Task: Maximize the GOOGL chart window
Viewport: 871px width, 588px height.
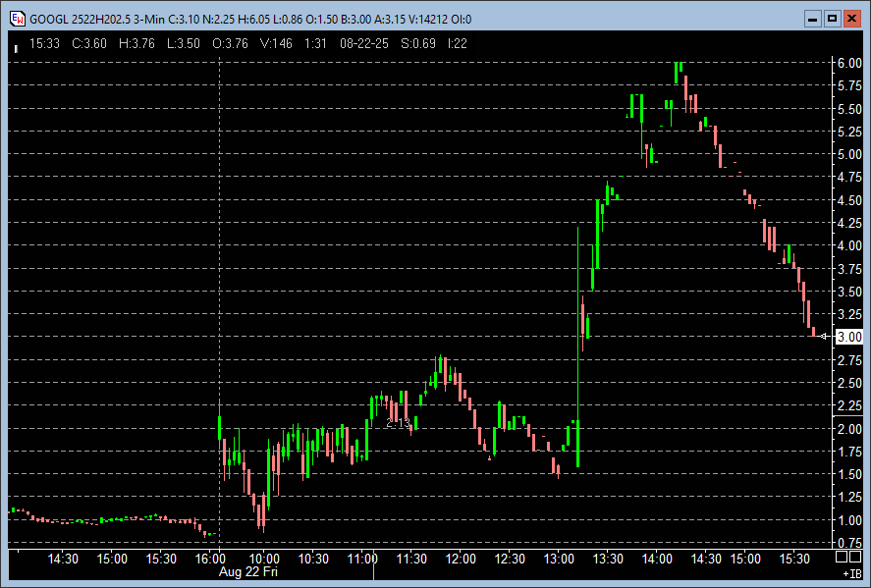Action: (832, 19)
